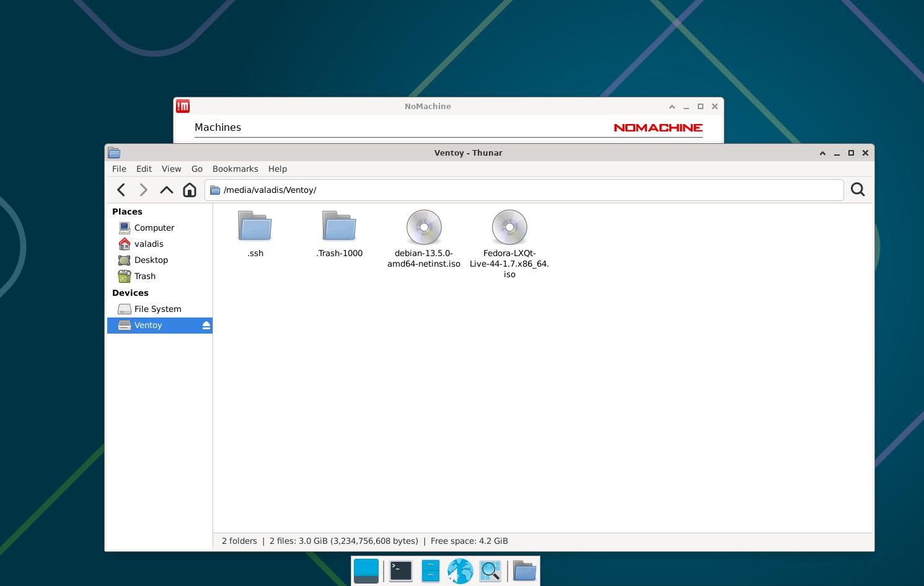Eject the Ventoy drive
The width and height of the screenshot is (924, 586).
[x=206, y=326]
